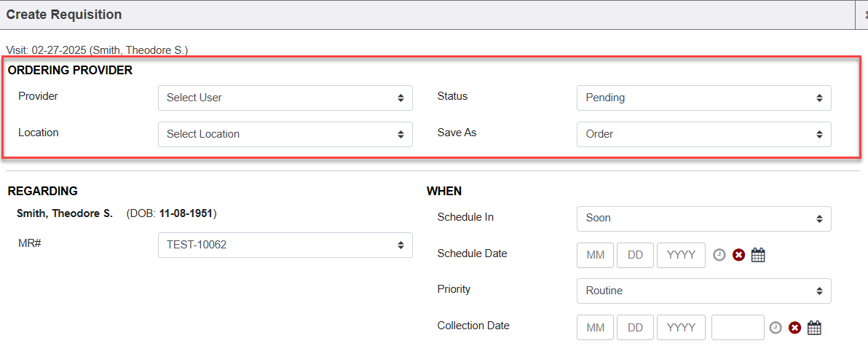This screenshot has height=362, width=868.
Task: Select the Collection Date DD field
Action: (x=635, y=328)
